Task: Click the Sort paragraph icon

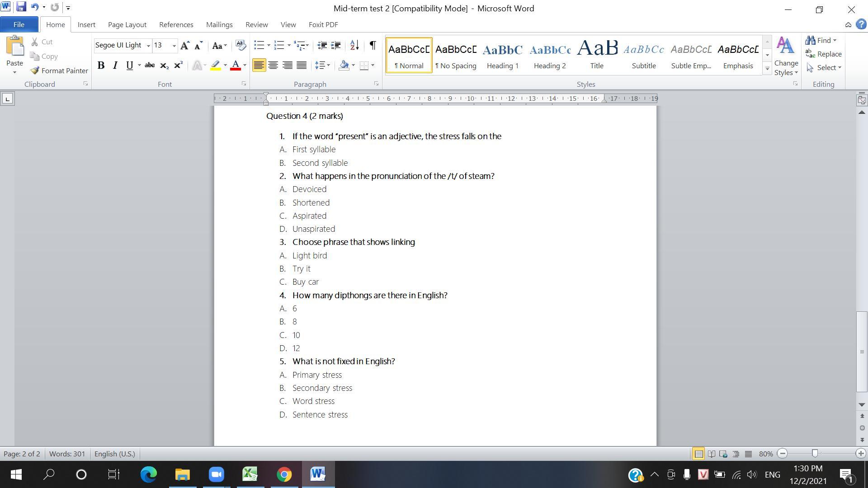Action: [354, 45]
